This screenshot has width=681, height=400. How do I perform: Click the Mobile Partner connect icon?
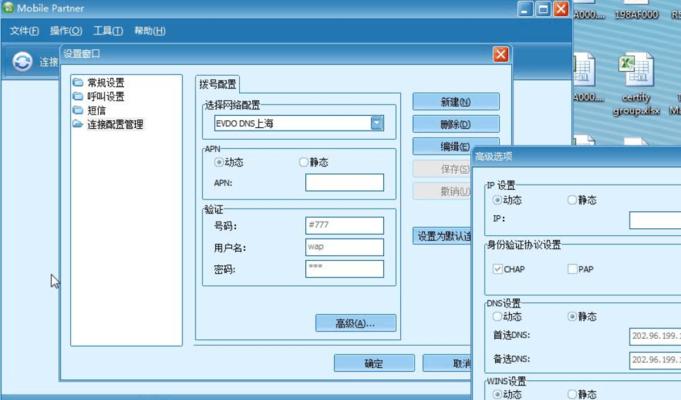(x=22, y=61)
